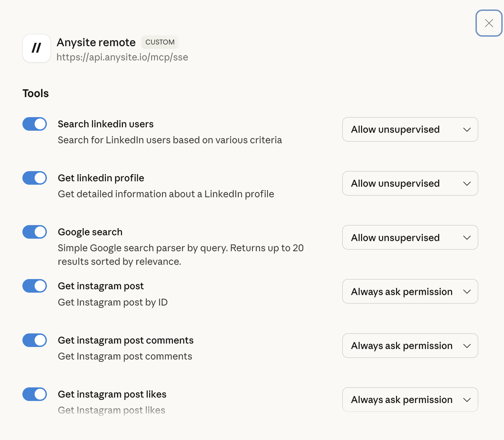504x440 pixels.
Task: Click the Get Instagram post by ID description text
Action: [x=113, y=302]
